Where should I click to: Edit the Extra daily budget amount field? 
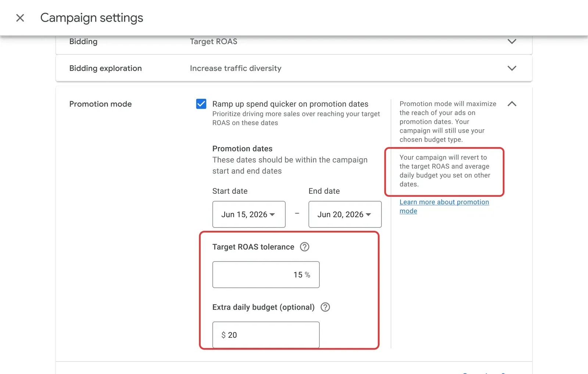pyautogui.click(x=266, y=335)
